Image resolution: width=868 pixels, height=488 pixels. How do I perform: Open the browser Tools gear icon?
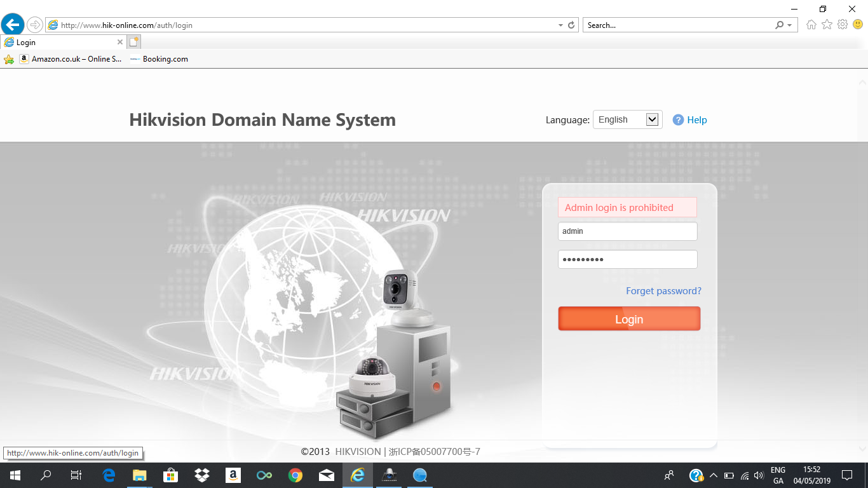(843, 25)
